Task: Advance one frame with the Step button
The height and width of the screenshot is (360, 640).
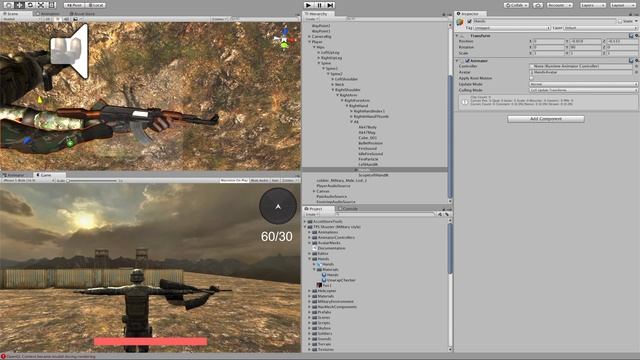Action: coord(331,5)
